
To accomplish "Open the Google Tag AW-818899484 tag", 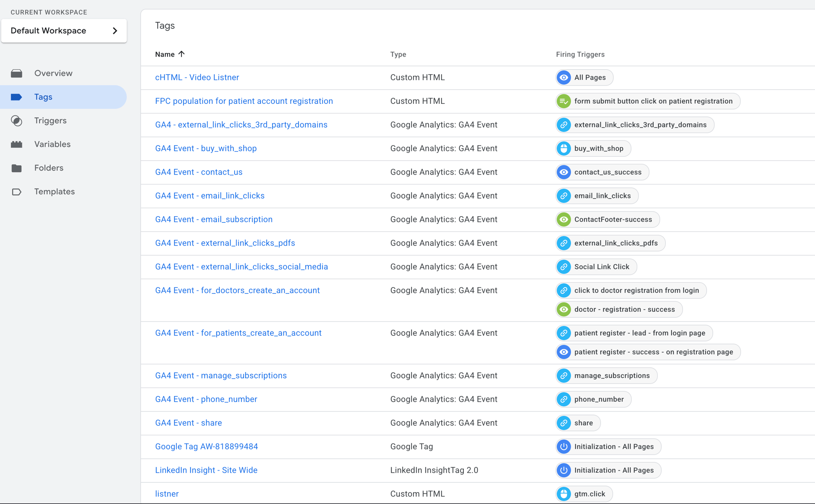I will pyautogui.click(x=206, y=446).
